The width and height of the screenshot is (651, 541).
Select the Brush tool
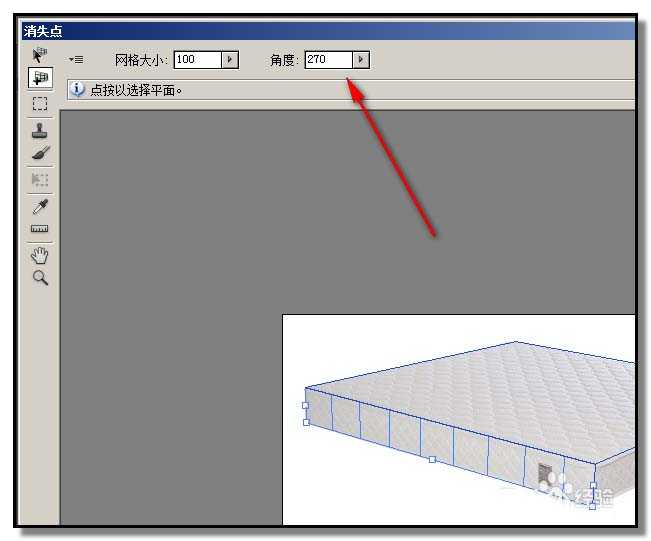[41, 153]
